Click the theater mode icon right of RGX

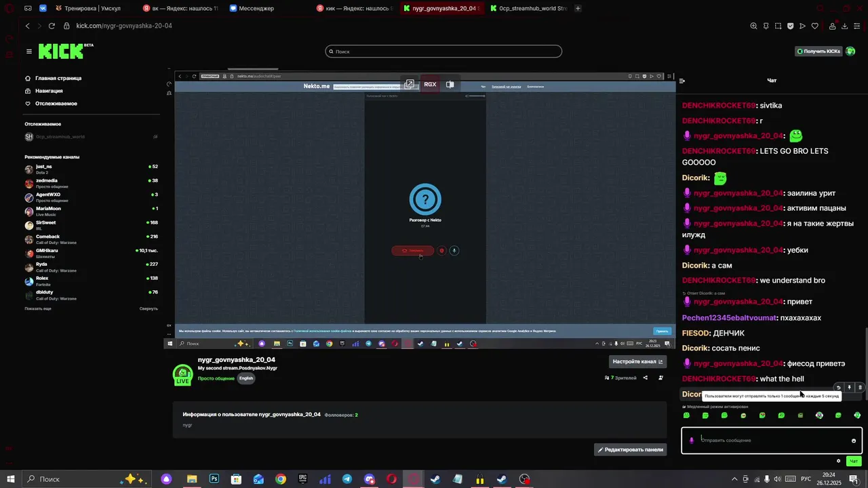click(x=450, y=84)
